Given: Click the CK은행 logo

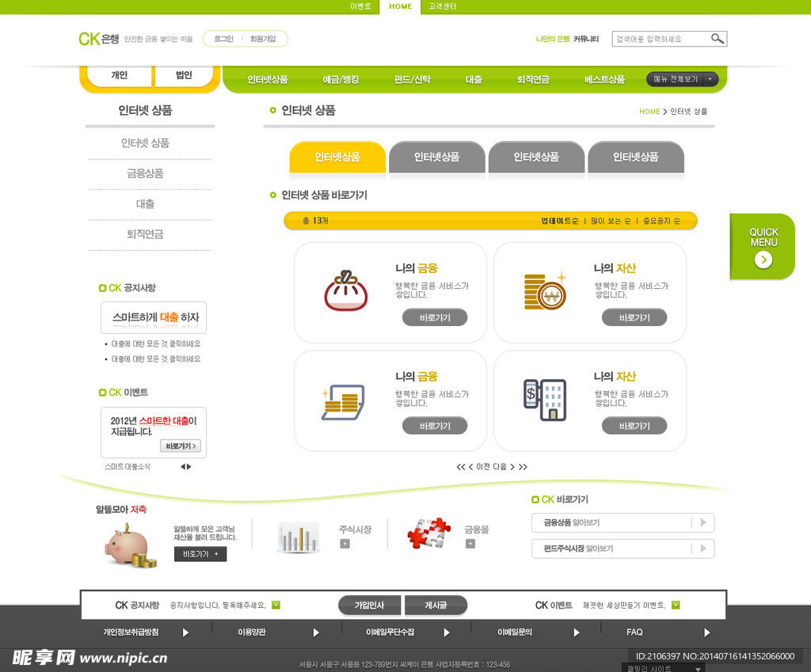Looking at the screenshot, I should pos(99,39).
